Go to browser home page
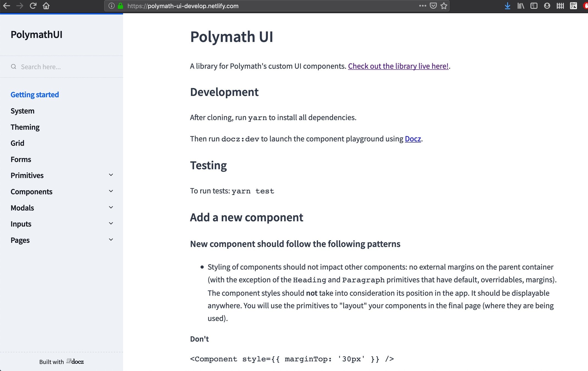Screen dimensions: 588x371 pos(46,6)
